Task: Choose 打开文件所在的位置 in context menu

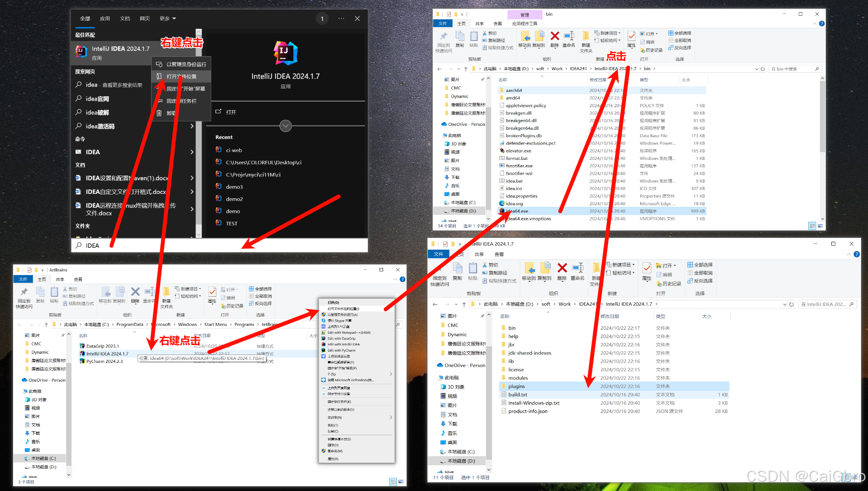Action: 356,308
